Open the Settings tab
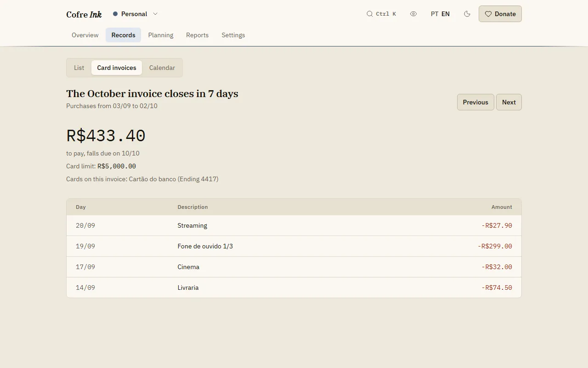The height and width of the screenshot is (368, 588). (233, 35)
